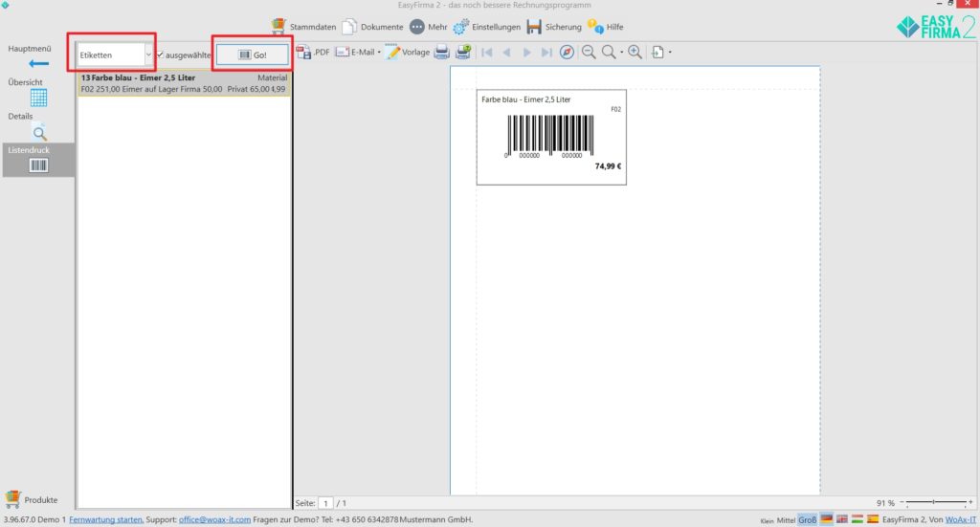Click the page setup icon
This screenshot has height=527, width=980.
[x=657, y=52]
